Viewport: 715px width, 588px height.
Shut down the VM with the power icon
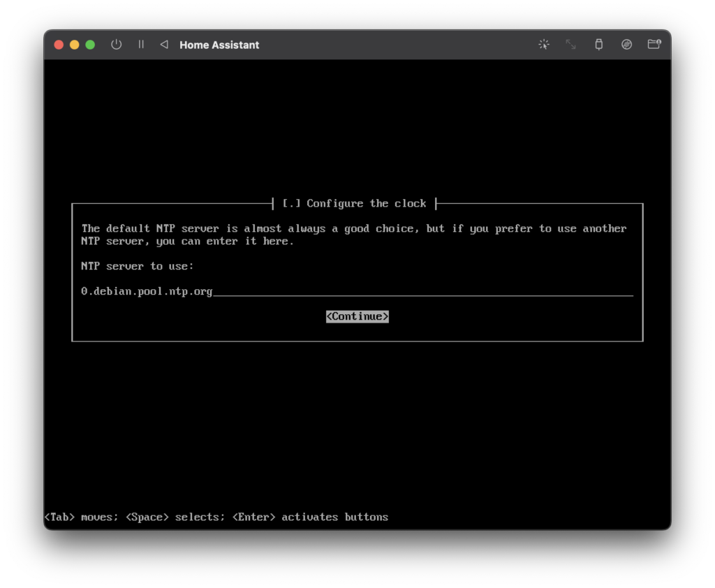[x=117, y=45]
